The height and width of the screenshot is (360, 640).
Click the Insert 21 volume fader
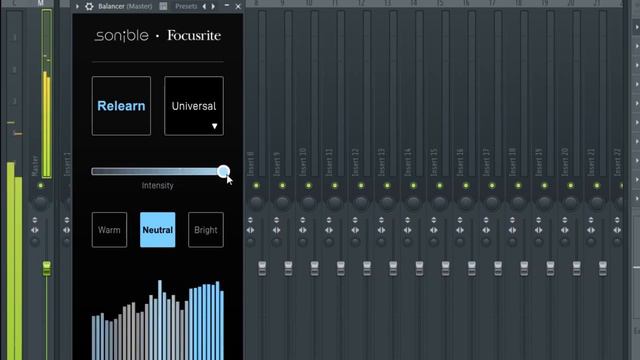(602, 268)
